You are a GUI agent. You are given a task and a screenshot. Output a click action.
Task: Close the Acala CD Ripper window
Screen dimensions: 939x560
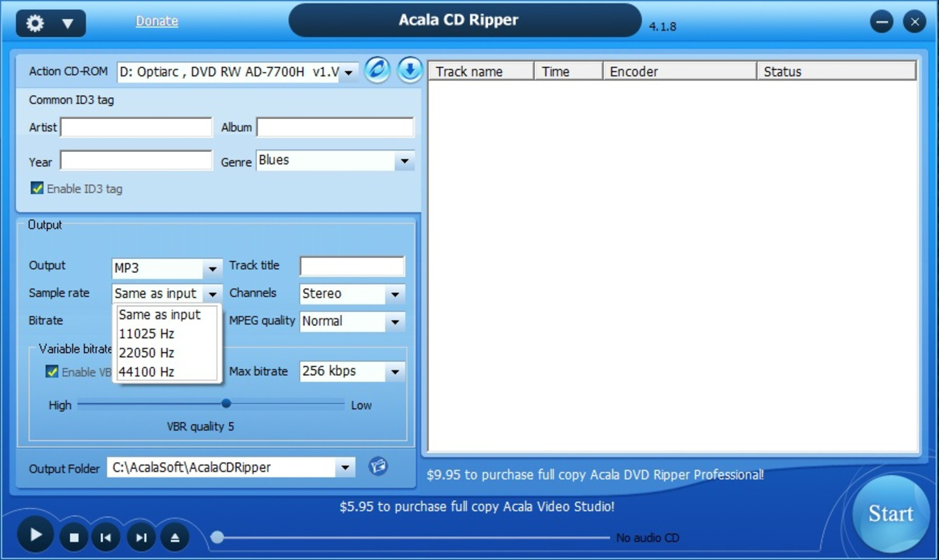pos(914,22)
